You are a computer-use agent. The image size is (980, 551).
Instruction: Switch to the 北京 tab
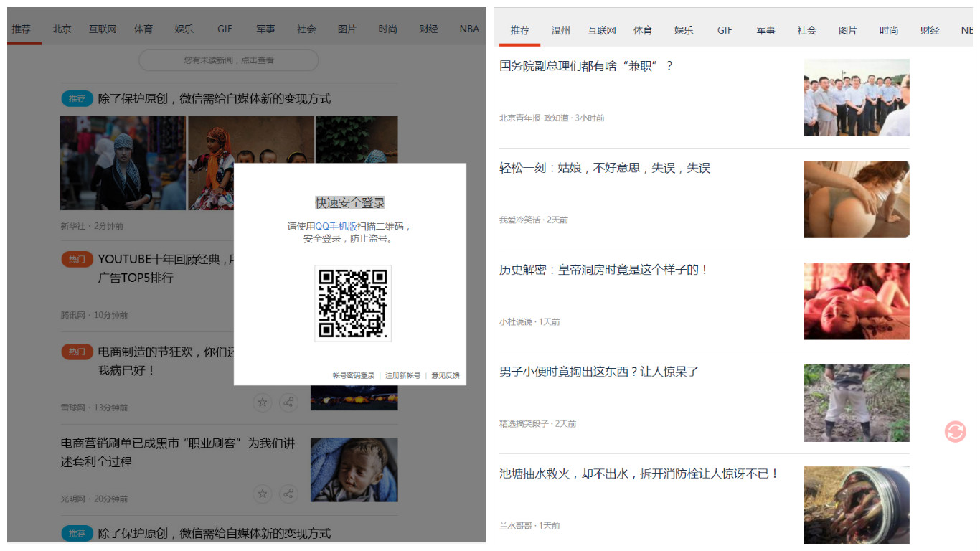pos(62,29)
